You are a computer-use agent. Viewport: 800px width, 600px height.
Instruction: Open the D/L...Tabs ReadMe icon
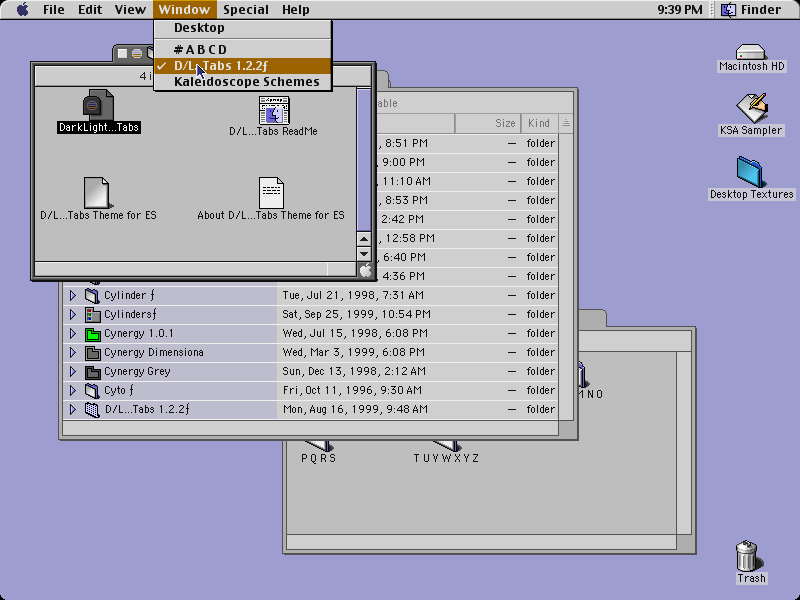pos(274,110)
